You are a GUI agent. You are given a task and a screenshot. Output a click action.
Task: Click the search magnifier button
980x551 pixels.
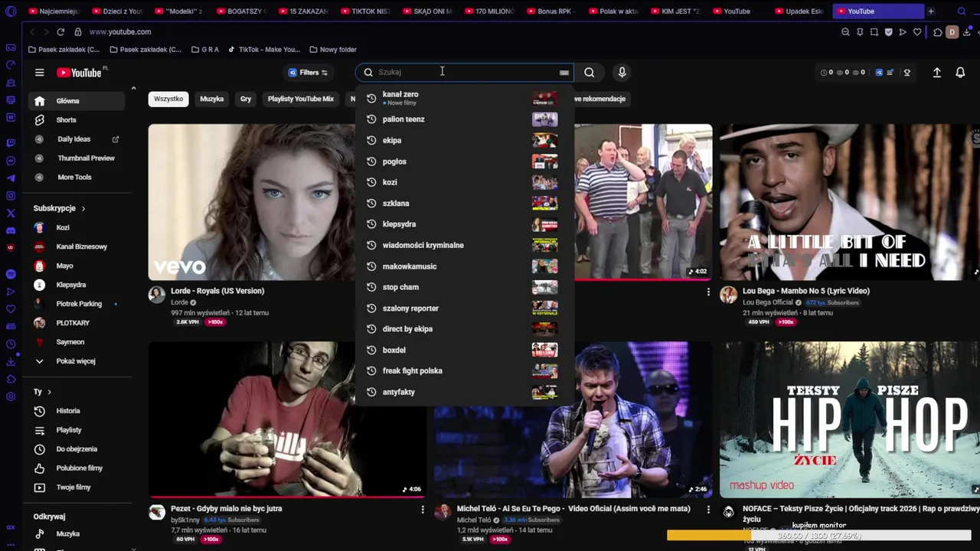589,72
